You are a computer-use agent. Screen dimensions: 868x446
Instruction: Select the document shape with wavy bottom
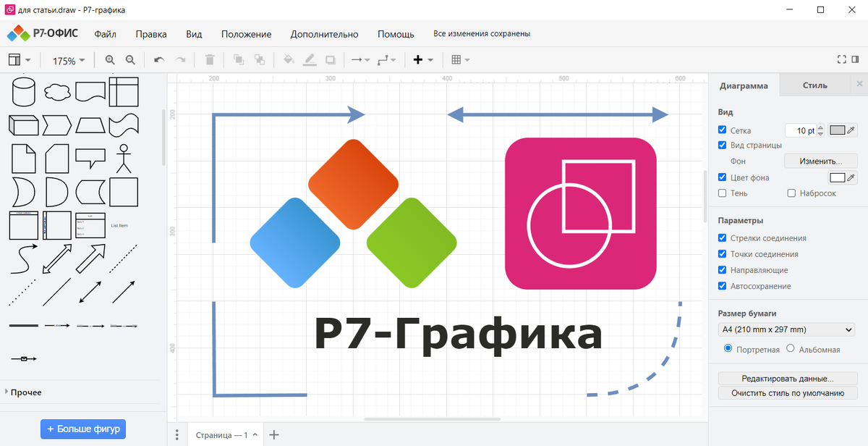[x=91, y=92]
